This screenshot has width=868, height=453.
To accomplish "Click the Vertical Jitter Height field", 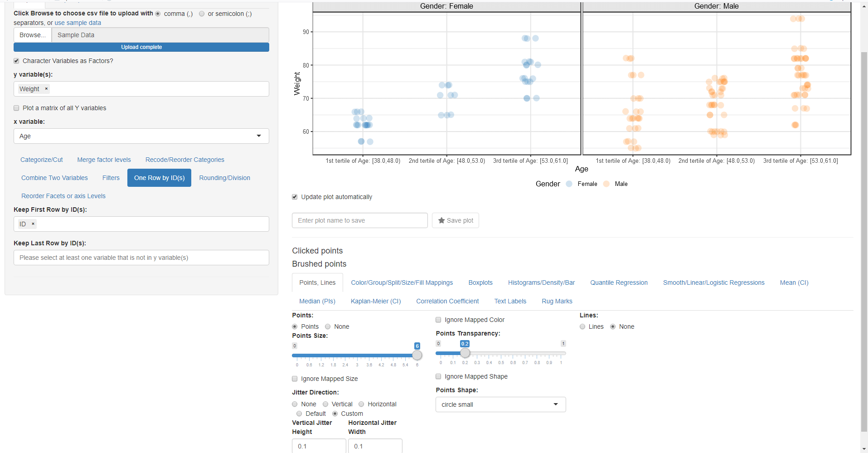I will 319,446.
